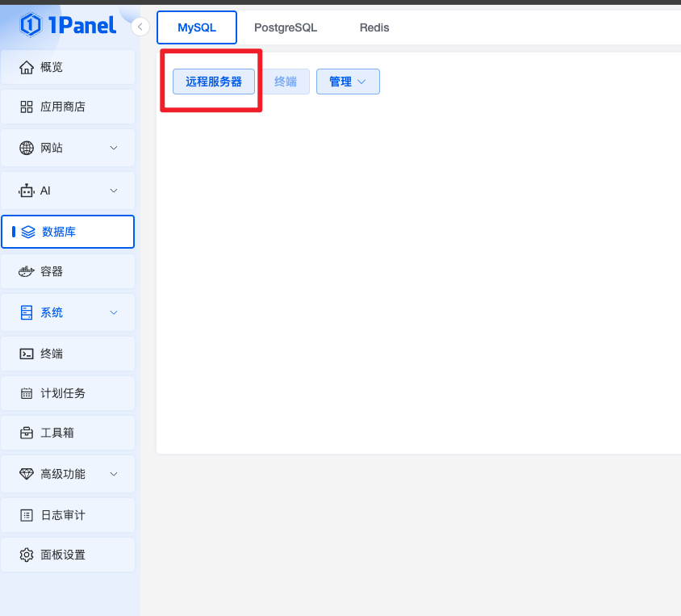Click the home icon beside 概览
Screen dimensions: 681x616
point(27,67)
